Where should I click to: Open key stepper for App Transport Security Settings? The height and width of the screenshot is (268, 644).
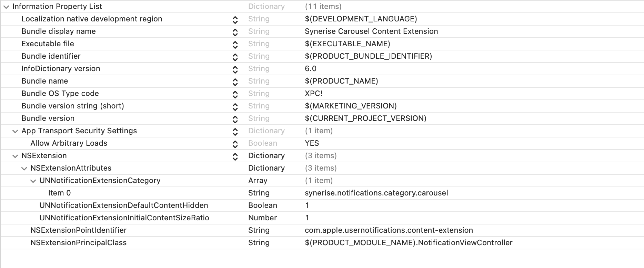(235, 132)
